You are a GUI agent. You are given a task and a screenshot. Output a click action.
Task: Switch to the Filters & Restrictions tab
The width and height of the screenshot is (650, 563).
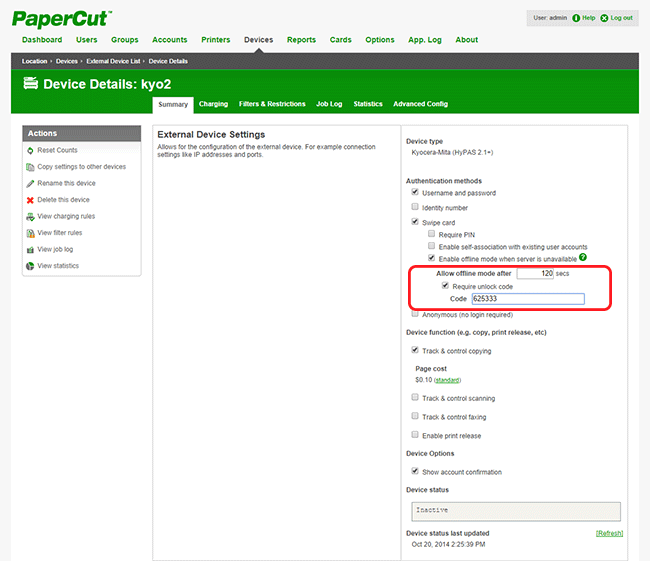coord(272,104)
